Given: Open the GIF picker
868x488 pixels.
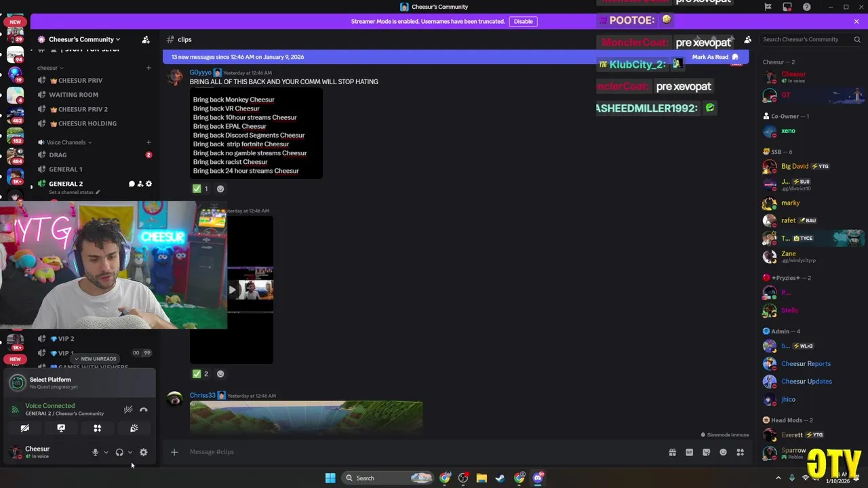Looking at the screenshot, I should [689, 452].
